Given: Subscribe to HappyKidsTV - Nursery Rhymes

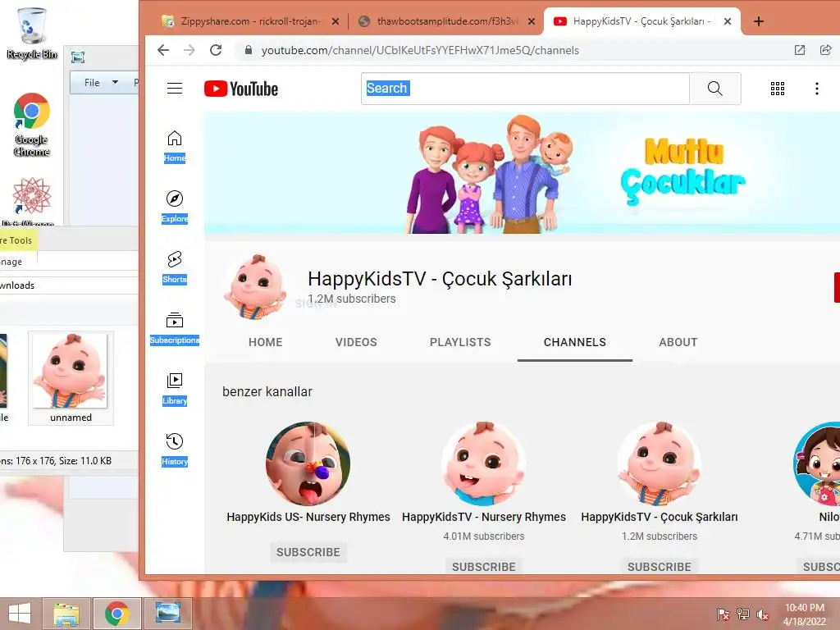Looking at the screenshot, I should (x=484, y=567).
